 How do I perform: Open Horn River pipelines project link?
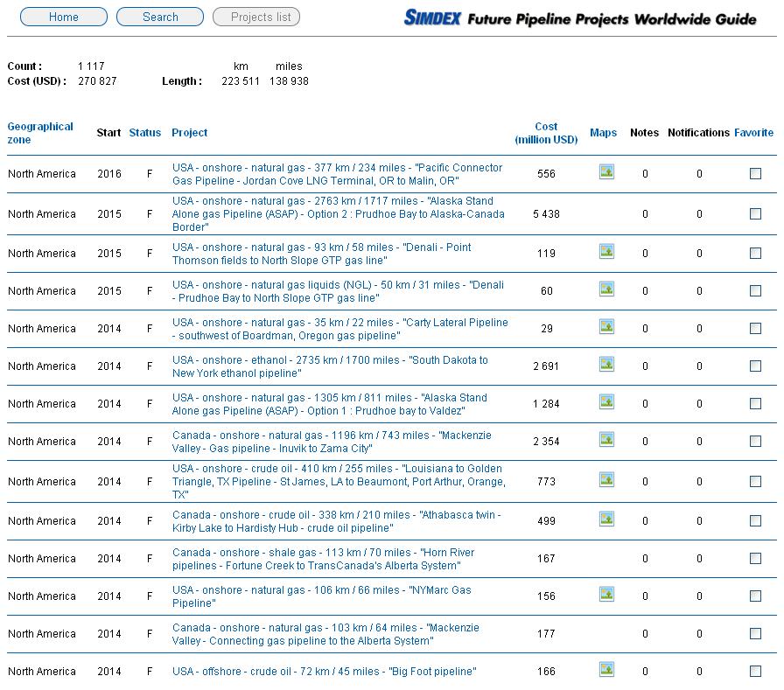tap(324, 559)
